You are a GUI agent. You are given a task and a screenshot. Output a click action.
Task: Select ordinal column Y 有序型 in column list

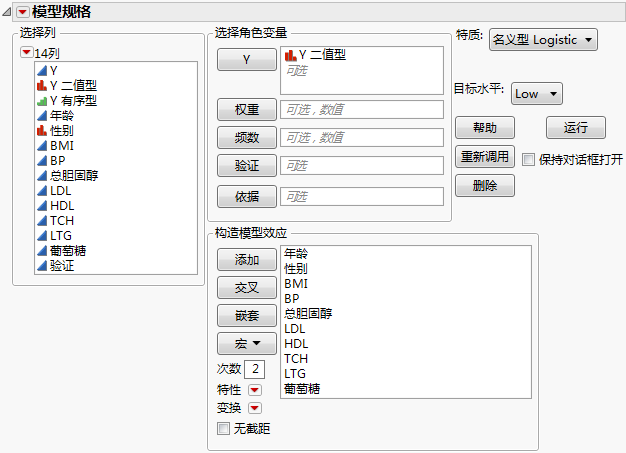tap(116, 101)
